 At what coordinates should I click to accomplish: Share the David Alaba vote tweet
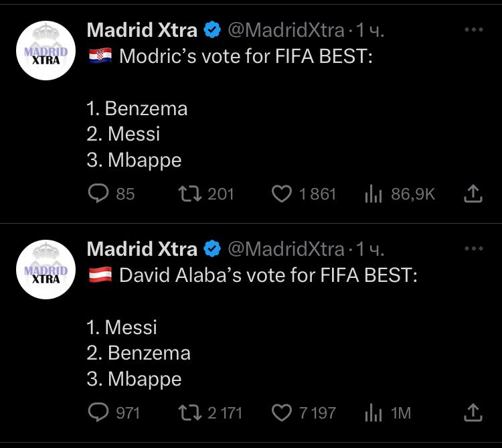tap(473, 413)
